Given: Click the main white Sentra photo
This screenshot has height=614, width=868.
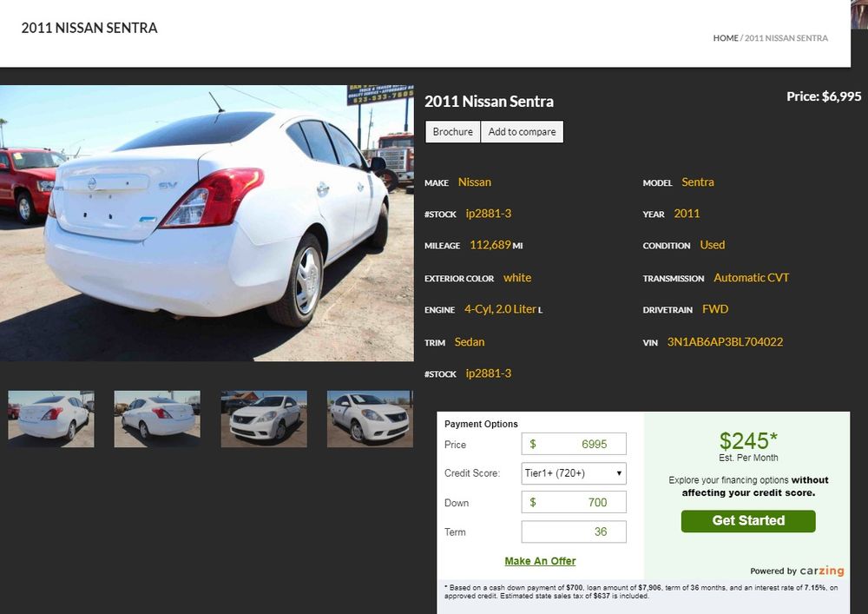Looking at the screenshot, I should click(207, 223).
